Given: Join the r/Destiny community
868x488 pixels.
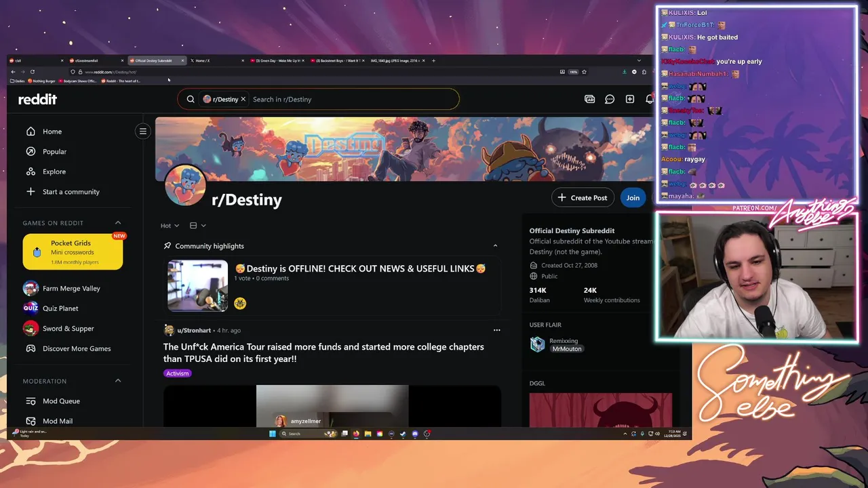Looking at the screenshot, I should 633,198.
